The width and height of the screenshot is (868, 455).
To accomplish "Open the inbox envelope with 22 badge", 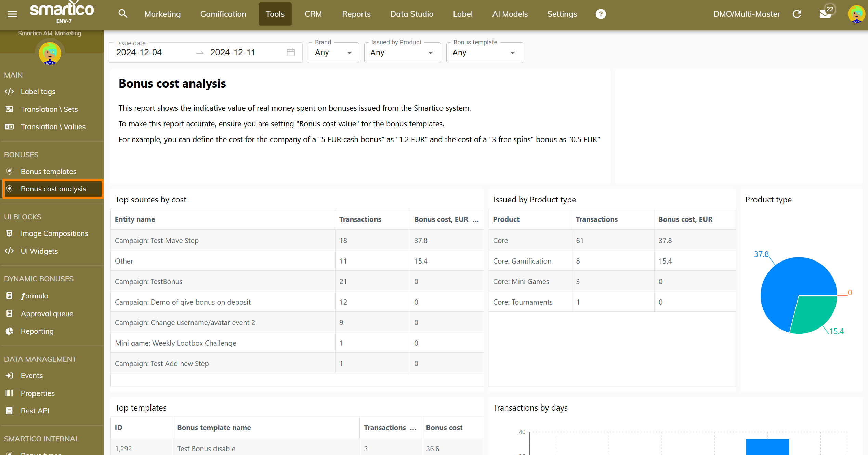I will [825, 14].
